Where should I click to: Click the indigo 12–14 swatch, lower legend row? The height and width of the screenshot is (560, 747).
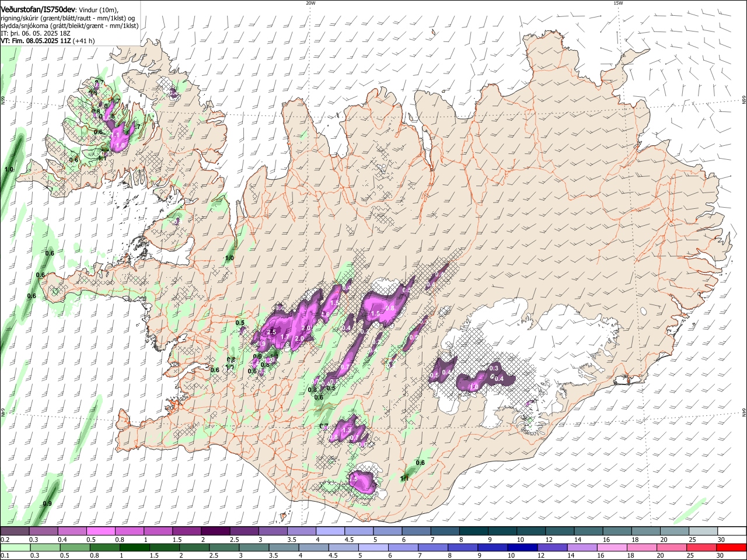[552, 547]
